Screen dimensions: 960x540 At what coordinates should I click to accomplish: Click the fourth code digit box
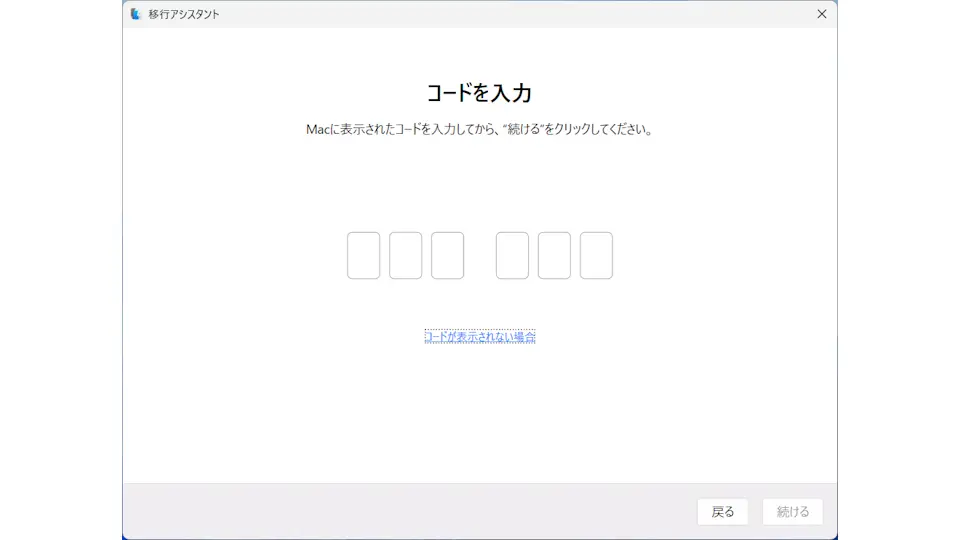tap(512, 256)
